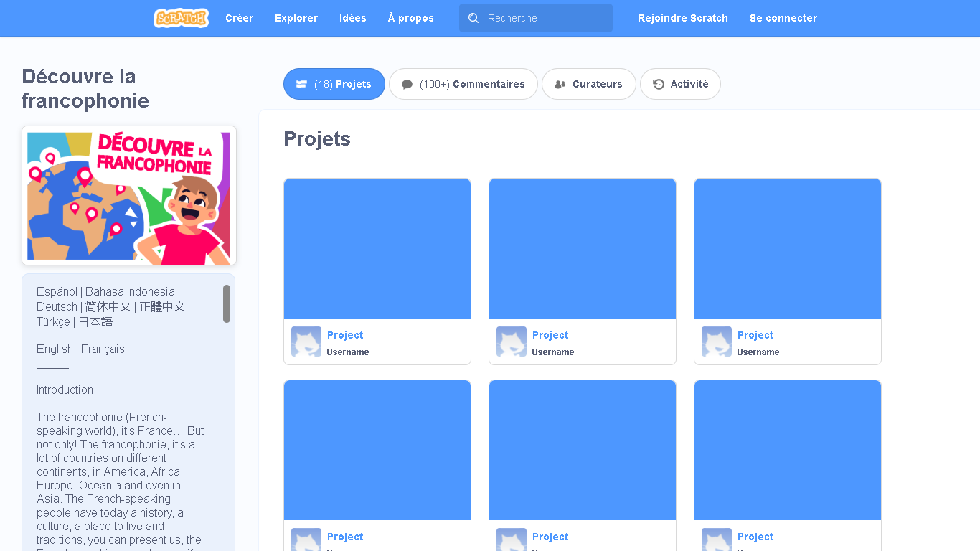Open the Curateurs tab
980x551 pixels.
[x=589, y=84]
